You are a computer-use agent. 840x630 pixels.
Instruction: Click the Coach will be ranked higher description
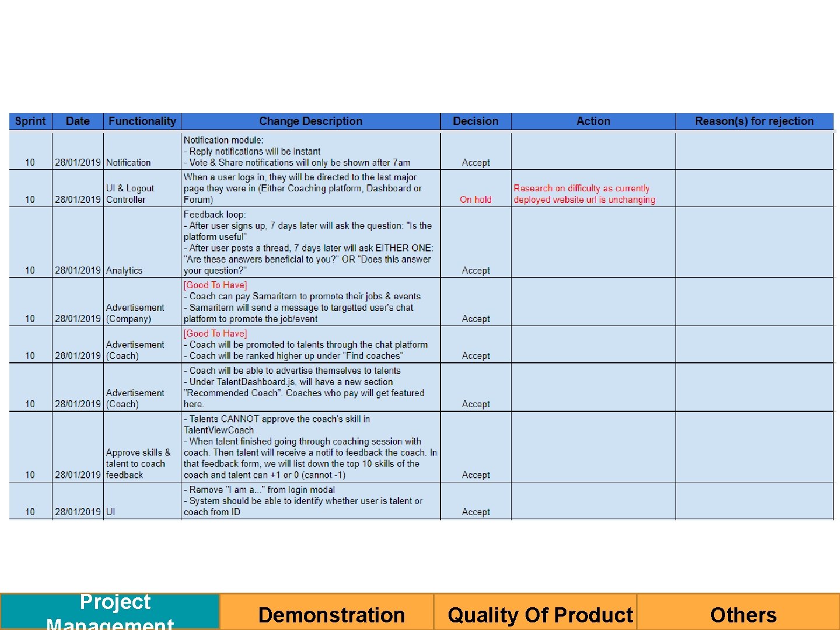pos(293,356)
